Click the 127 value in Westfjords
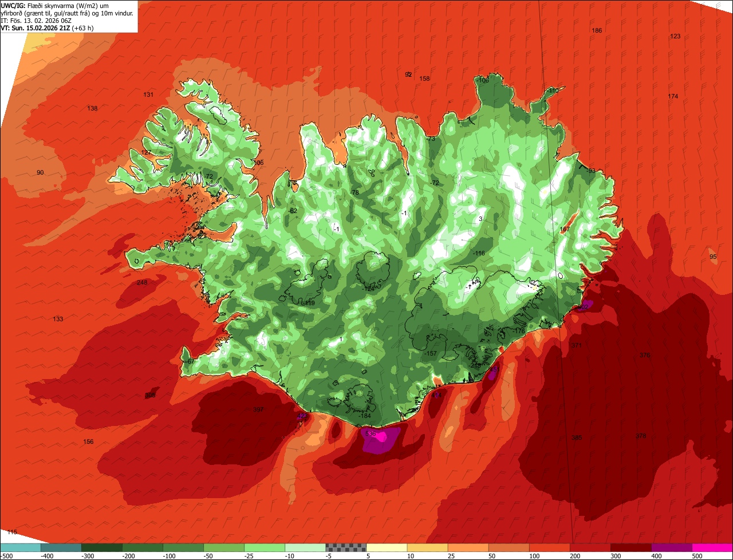The width and height of the screenshot is (733, 560). point(147,152)
